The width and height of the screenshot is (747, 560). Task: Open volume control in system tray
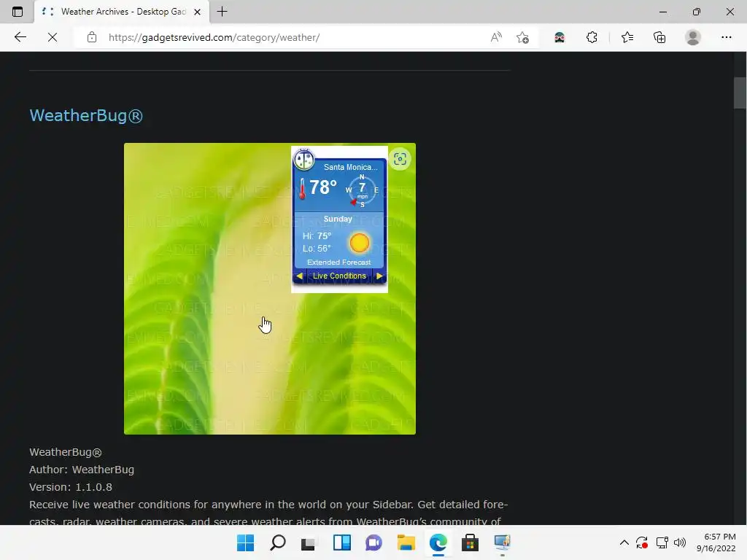pyautogui.click(x=680, y=542)
